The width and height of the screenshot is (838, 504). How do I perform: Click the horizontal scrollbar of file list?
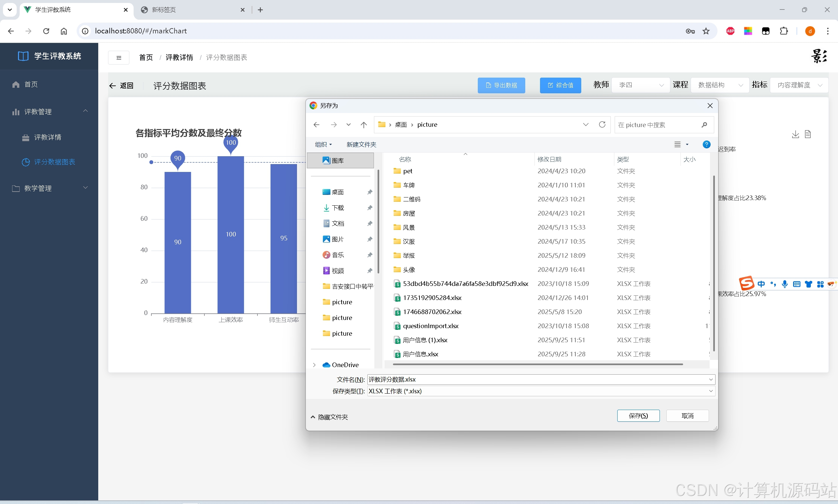(x=538, y=364)
